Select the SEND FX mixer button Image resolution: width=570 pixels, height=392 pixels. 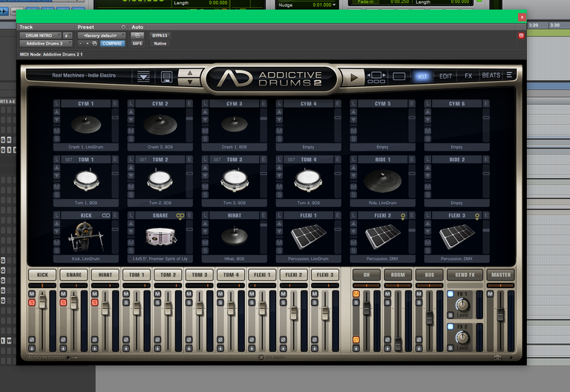click(x=465, y=275)
